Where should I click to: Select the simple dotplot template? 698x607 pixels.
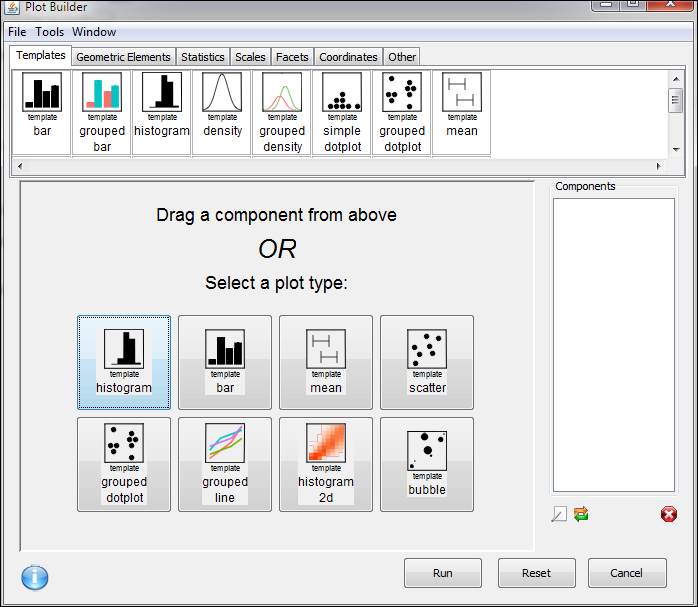(342, 112)
